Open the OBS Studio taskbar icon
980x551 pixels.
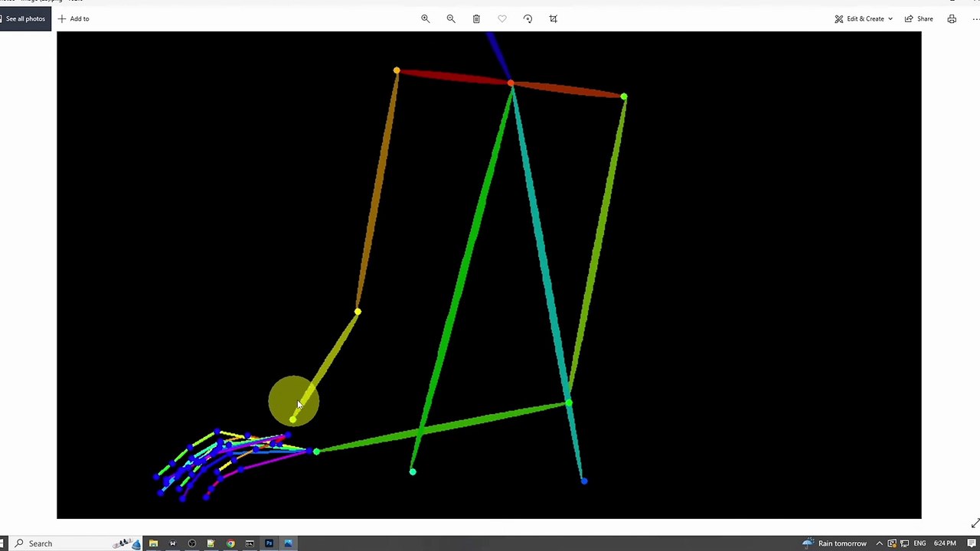[x=191, y=543]
